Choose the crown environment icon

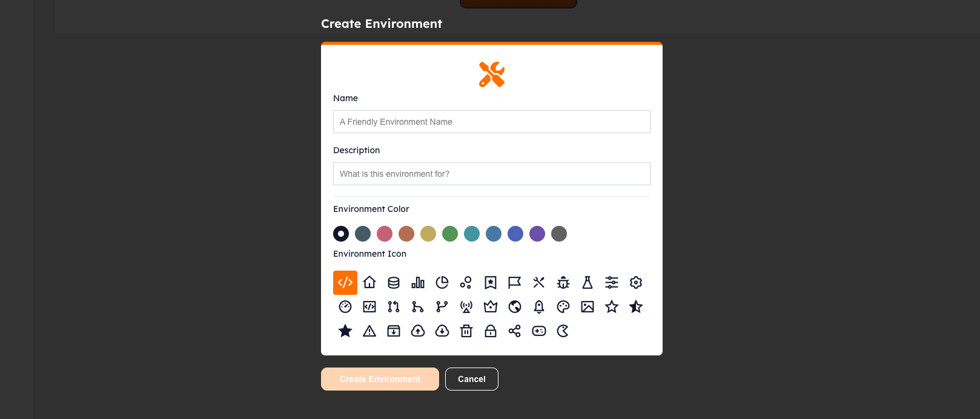tap(491, 307)
